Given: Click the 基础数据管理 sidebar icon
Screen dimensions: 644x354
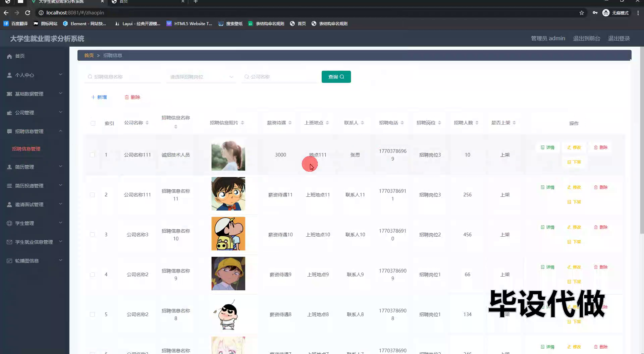Looking at the screenshot, I should [x=9, y=94].
